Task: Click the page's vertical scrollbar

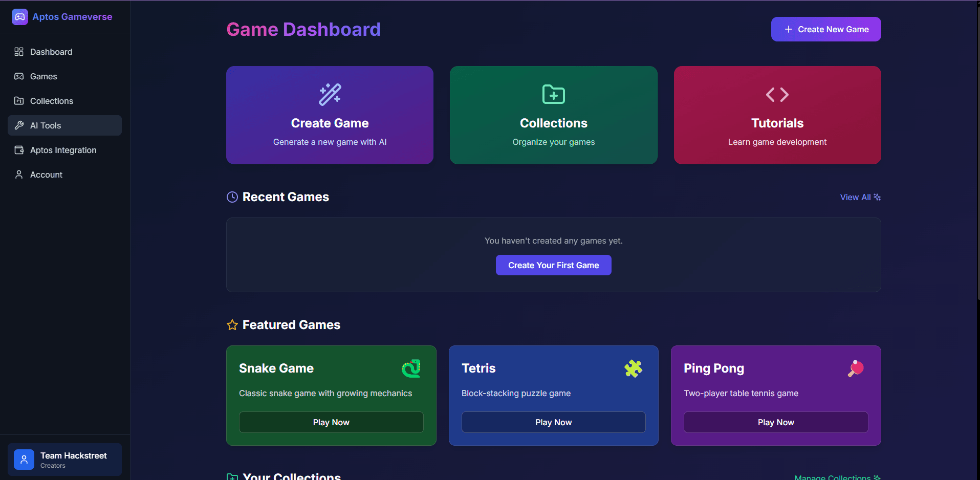Action: click(977, 154)
